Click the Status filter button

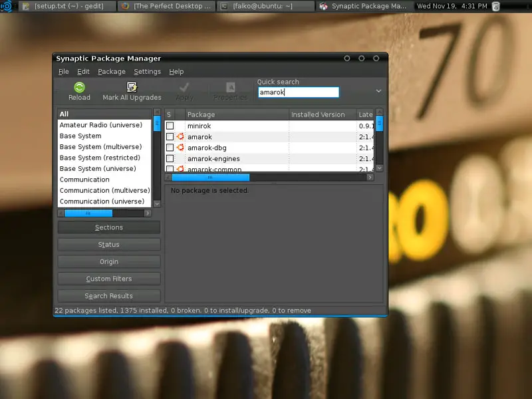tap(109, 244)
